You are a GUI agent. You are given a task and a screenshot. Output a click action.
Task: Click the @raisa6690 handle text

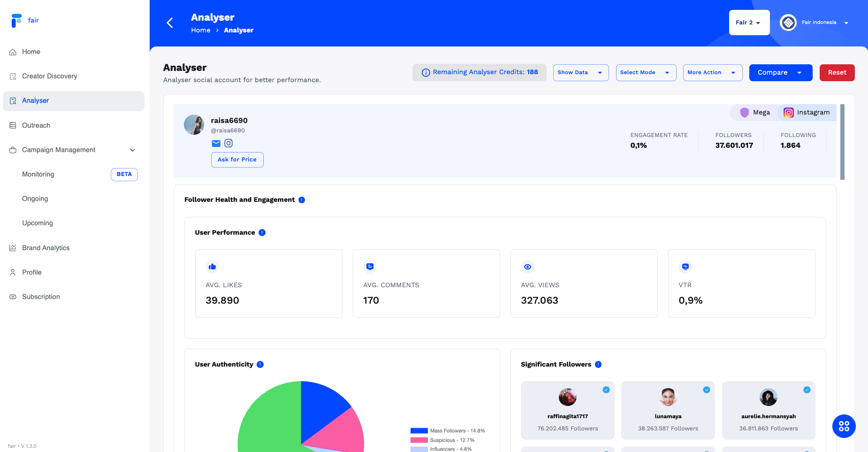pyautogui.click(x=228, y=130)
